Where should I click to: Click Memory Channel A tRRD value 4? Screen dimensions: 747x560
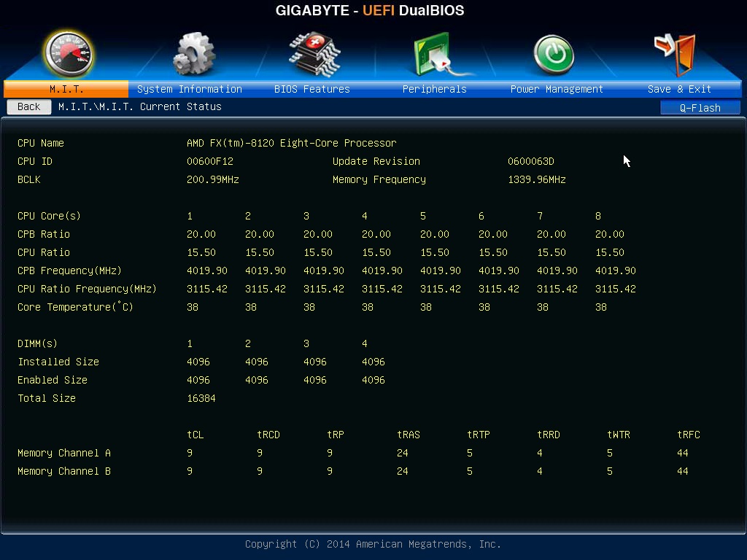click(x=540, y=453)
